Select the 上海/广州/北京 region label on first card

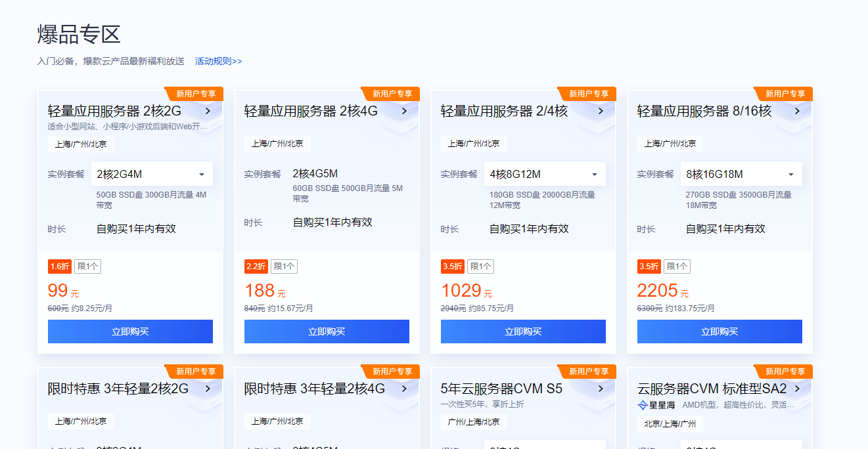click(81, 144)
